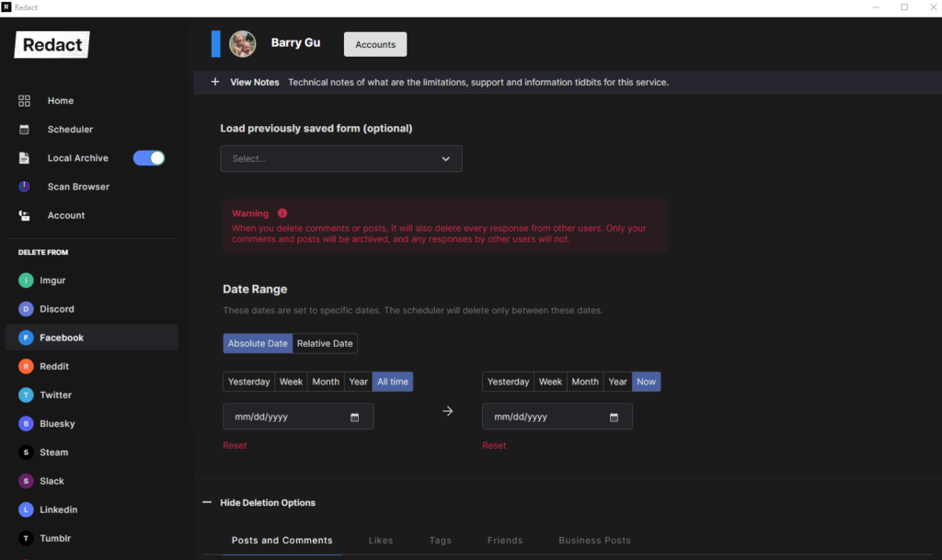942x560 pixels.
Task: Choose the Reddit service icon
Action: 26,366
